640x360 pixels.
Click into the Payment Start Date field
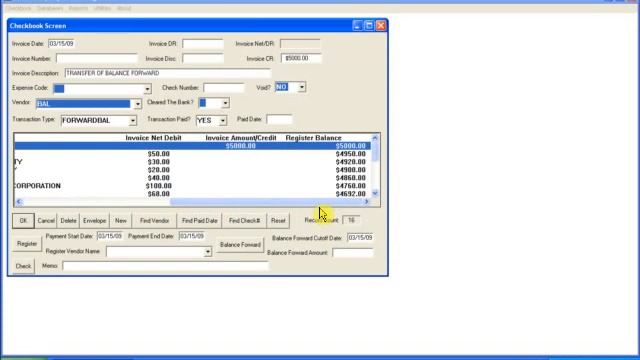[110, 236]
